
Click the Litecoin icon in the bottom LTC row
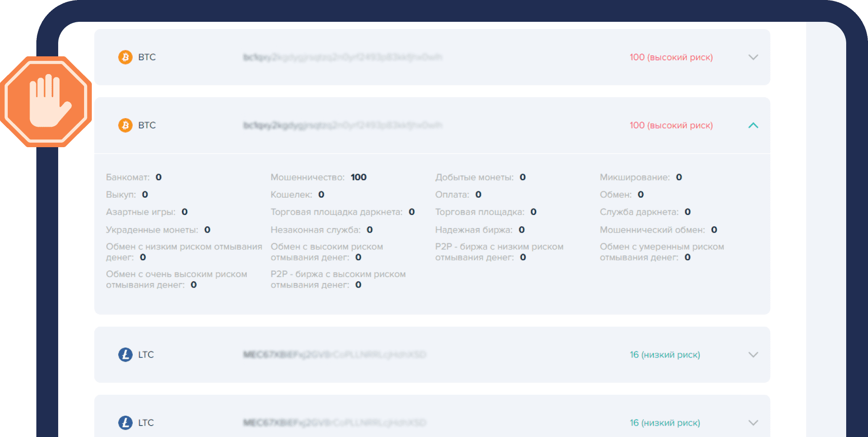tap(125, 423)
